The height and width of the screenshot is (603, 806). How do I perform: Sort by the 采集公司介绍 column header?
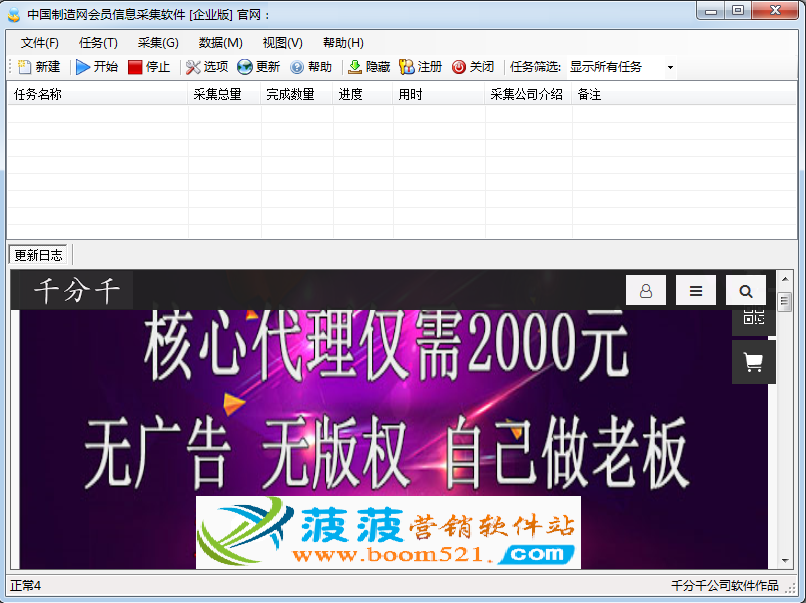tap(528, 95)
